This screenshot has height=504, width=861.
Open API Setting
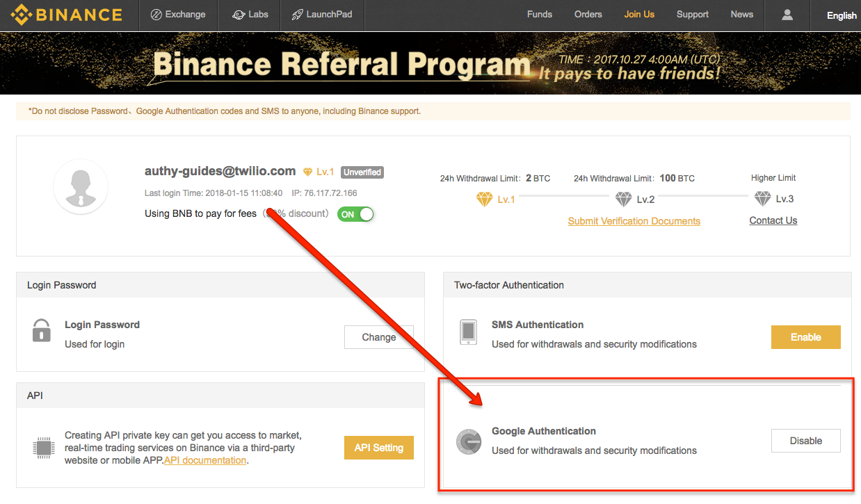378,447
